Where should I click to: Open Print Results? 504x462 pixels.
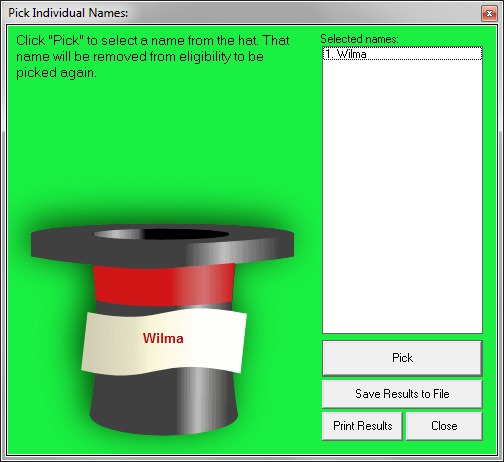tap(362, 426)
